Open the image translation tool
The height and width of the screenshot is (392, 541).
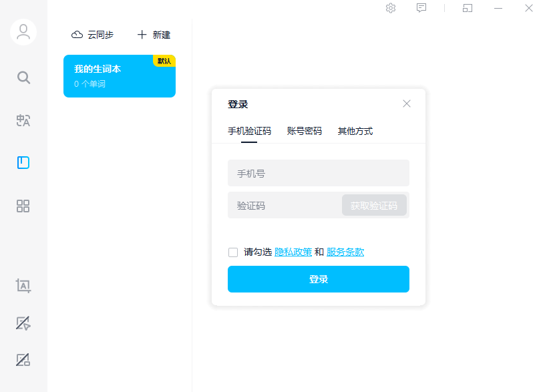tap(23, 360)
